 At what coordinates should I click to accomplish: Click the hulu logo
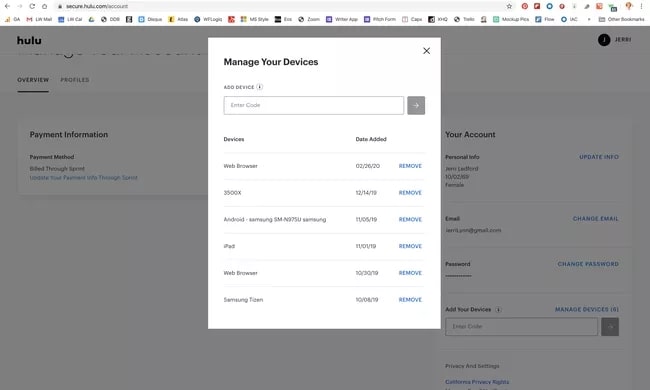pos(29,40)
